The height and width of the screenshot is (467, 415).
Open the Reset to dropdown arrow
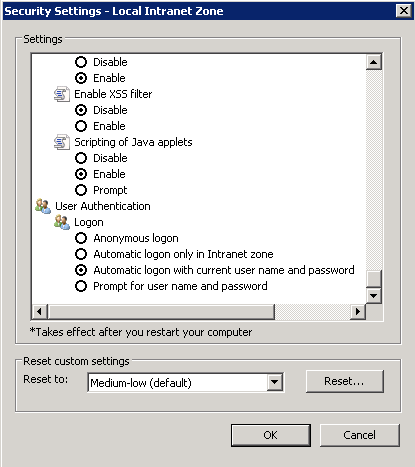[x=275, y=382]
